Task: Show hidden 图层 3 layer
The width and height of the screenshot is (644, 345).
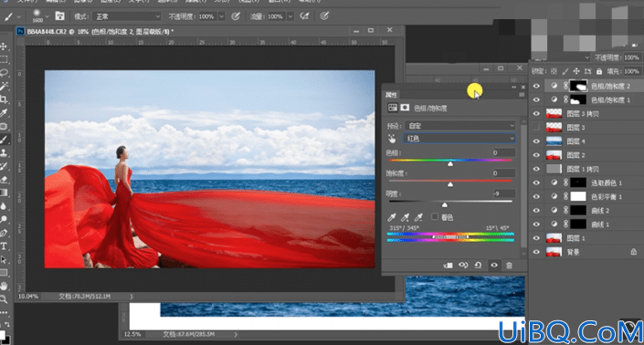Action: pos(536,128)
